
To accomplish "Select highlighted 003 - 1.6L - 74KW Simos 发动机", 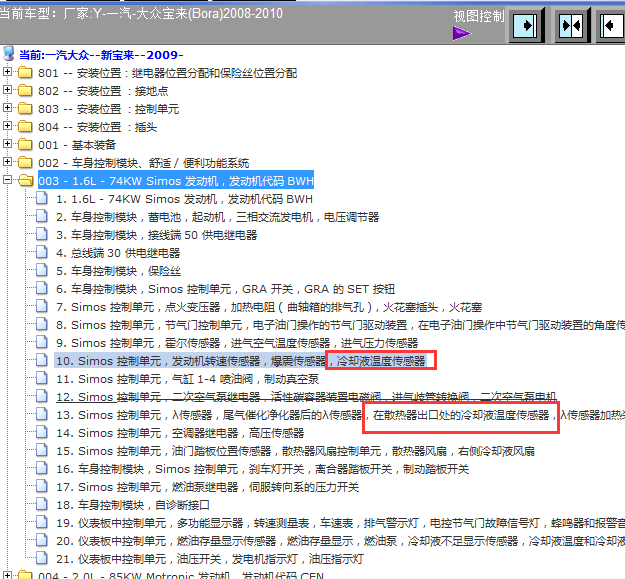I will [176, 181].
